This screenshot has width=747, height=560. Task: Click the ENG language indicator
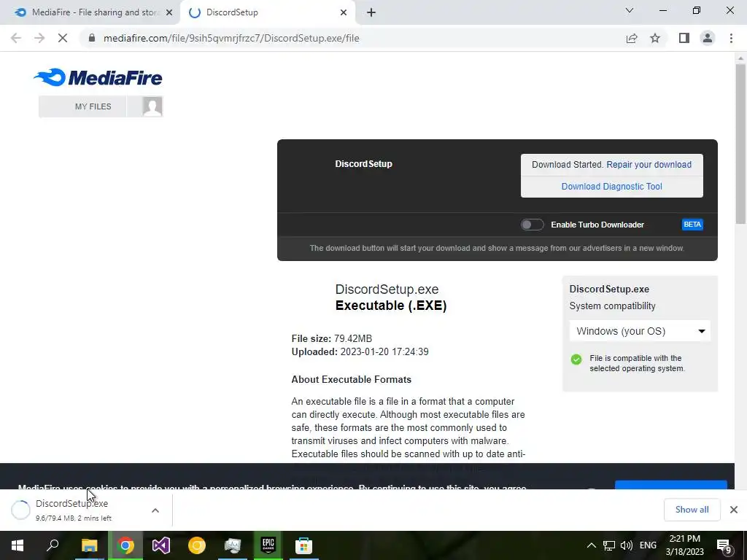(648, 545)
